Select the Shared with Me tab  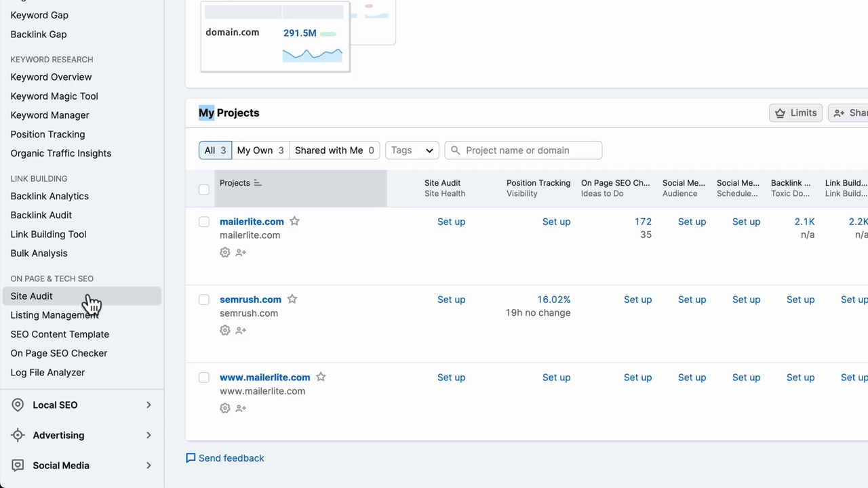(x=334, y=150)
